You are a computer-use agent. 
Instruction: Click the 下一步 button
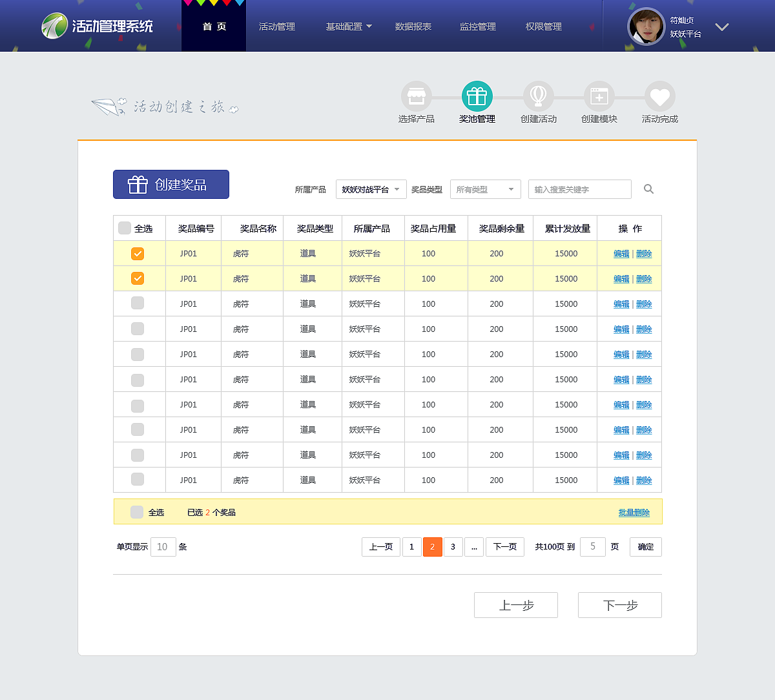click(619, 605)
